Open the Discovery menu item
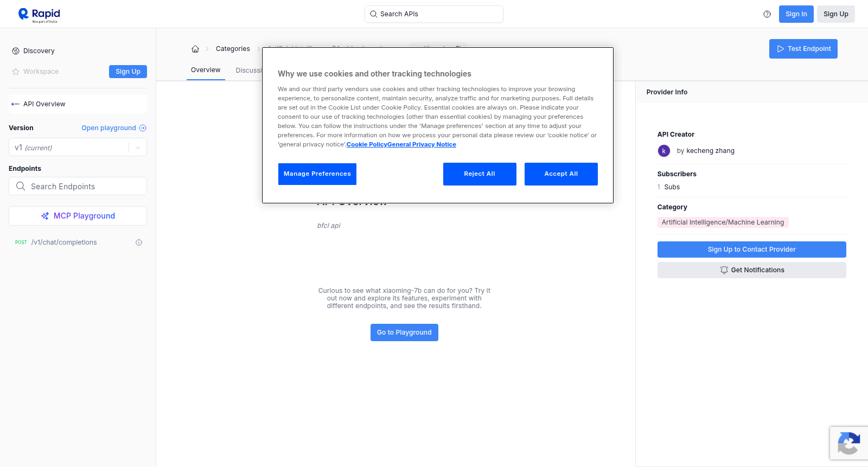868x467 pixels. point(39,51)
